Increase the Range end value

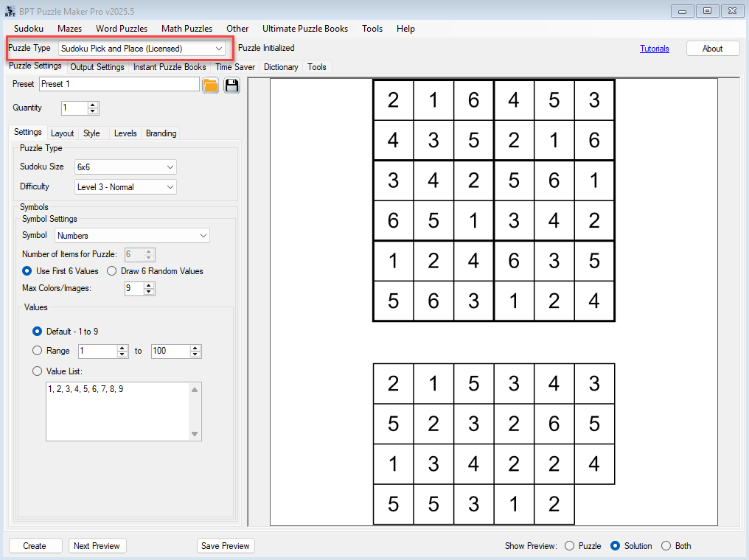coord(195,348)
